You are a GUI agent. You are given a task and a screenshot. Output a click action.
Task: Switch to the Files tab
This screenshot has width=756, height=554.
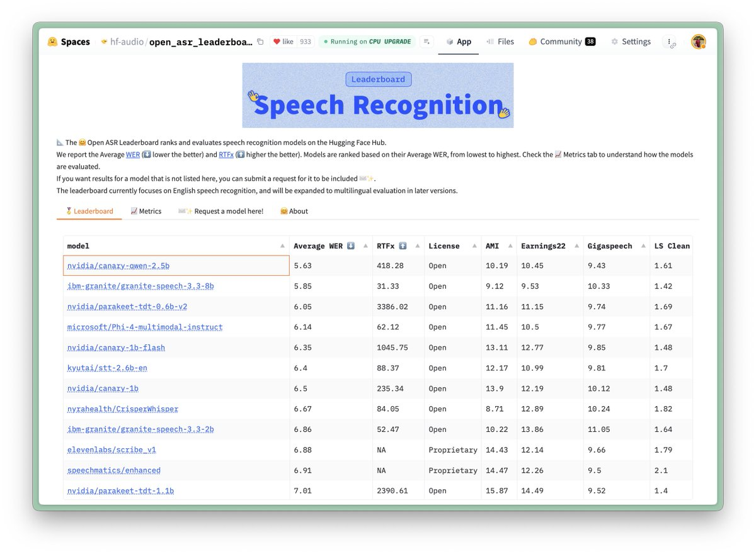[x=500, y=42]
